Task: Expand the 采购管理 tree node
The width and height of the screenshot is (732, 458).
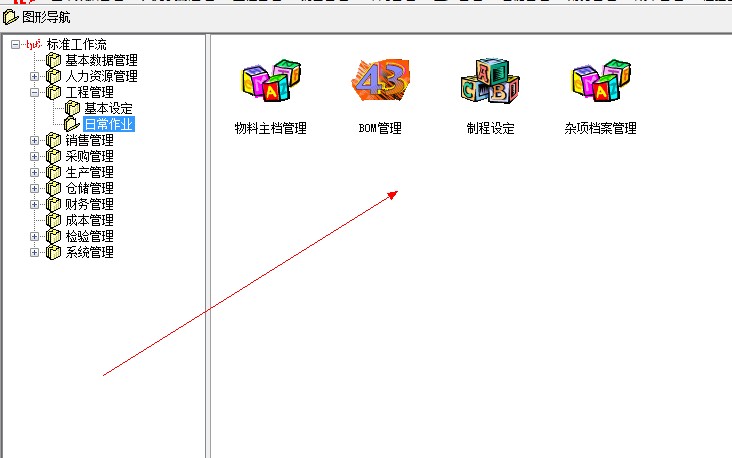Action: (34, 156)
